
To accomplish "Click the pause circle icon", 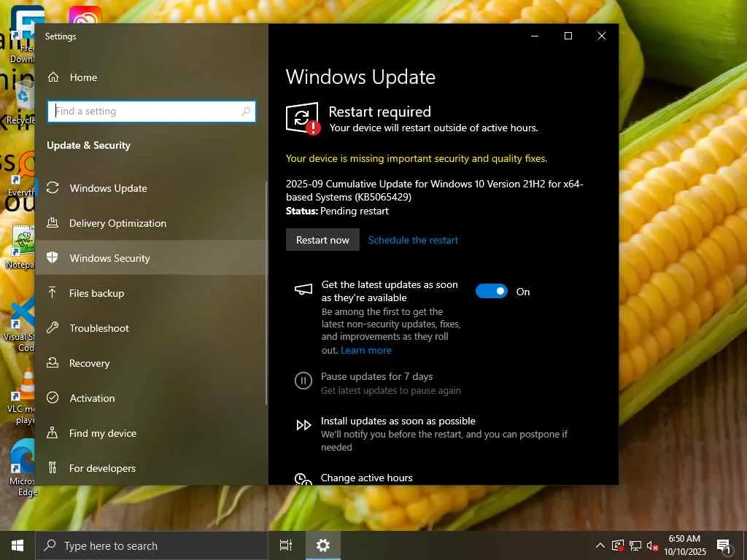I will coord(303,381).
